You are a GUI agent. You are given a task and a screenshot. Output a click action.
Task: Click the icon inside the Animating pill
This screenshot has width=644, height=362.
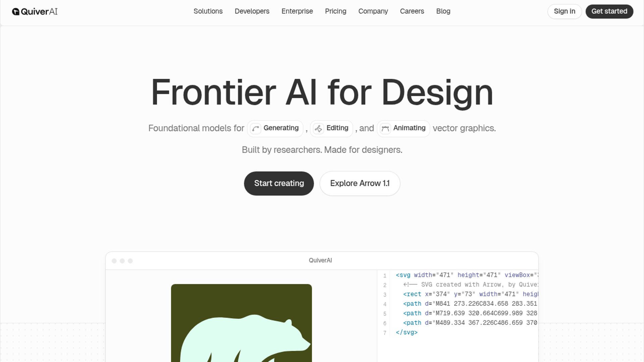(385, 128)
